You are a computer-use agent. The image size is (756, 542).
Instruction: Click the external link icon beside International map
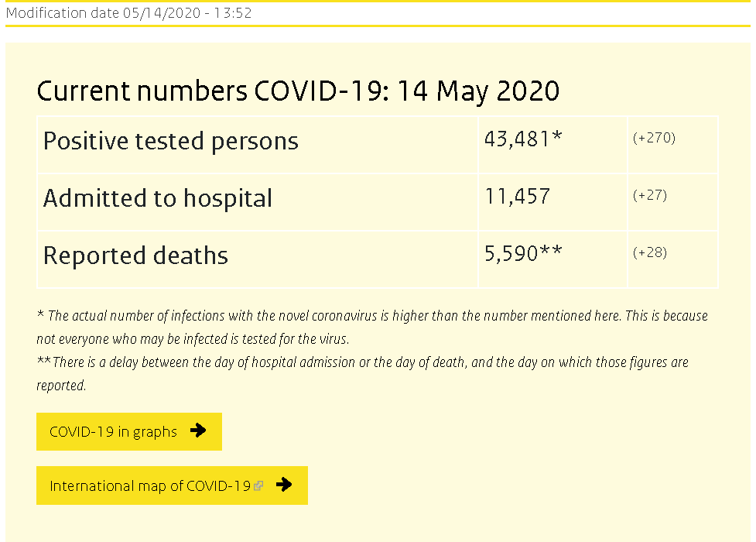tap(258, 486)
